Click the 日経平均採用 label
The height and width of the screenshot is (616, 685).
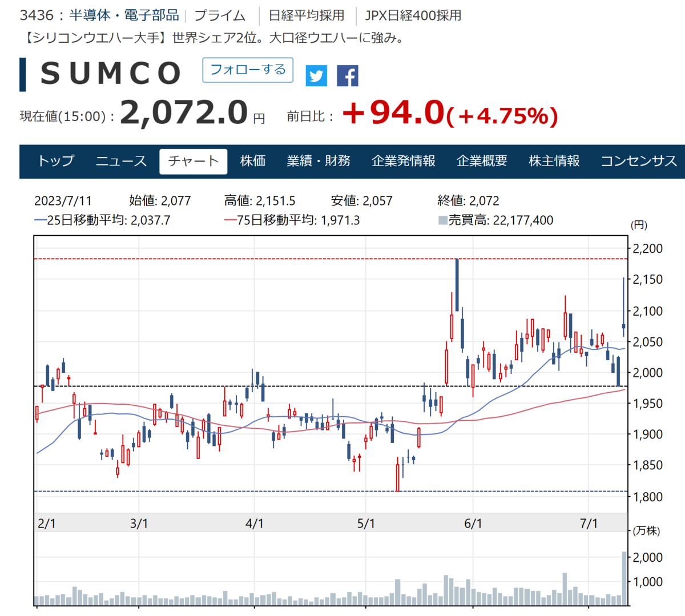(x=307, y=15)
